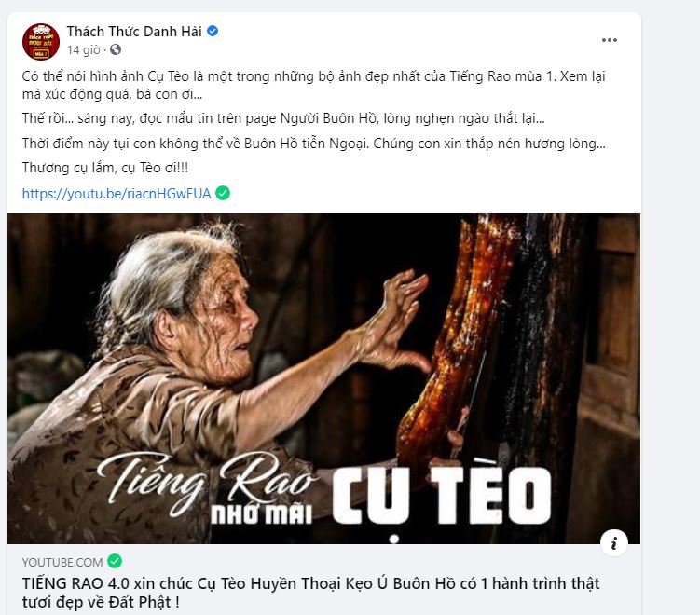700x615 pixels.
Task: Click the NHỚ MÃI caption on thumbnail
Action: (261, 514)
